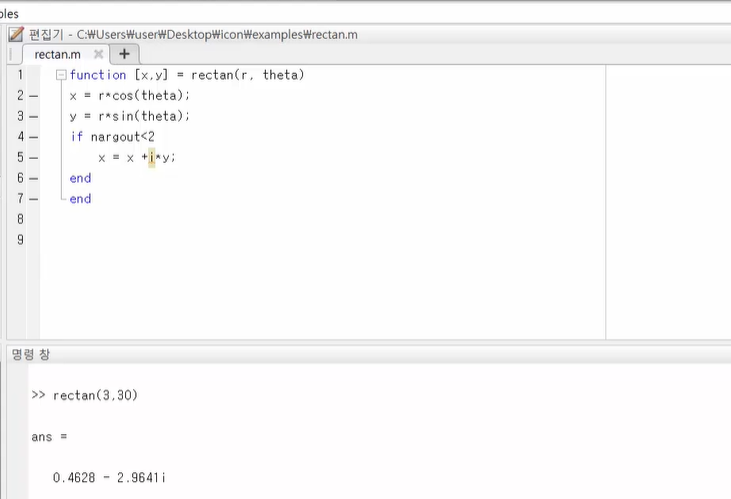Click the 명령 창 command window title
The width and height of the screenshot is (731, 499).
click(29, 353)
